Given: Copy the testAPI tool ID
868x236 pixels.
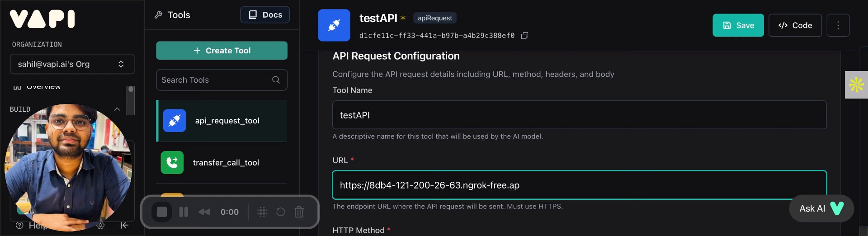Looking at the screenshot, I should [524, 36].
